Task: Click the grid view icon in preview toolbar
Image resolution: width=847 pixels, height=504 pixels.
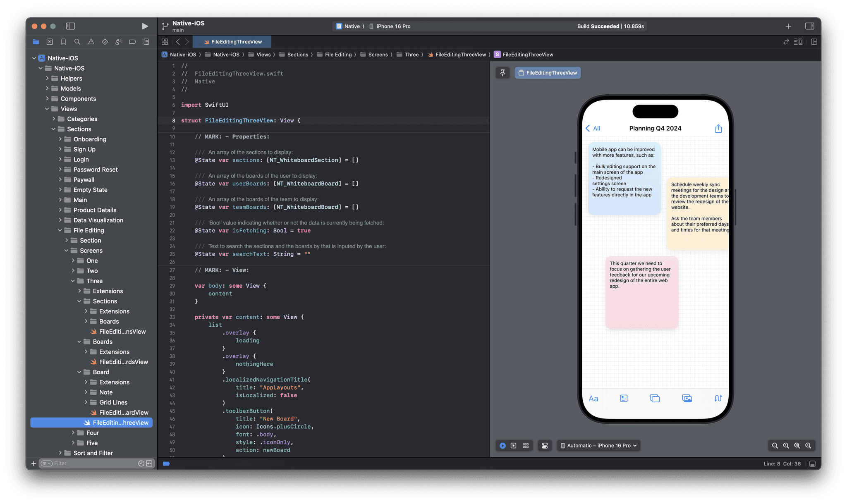Action: point(526,445)
